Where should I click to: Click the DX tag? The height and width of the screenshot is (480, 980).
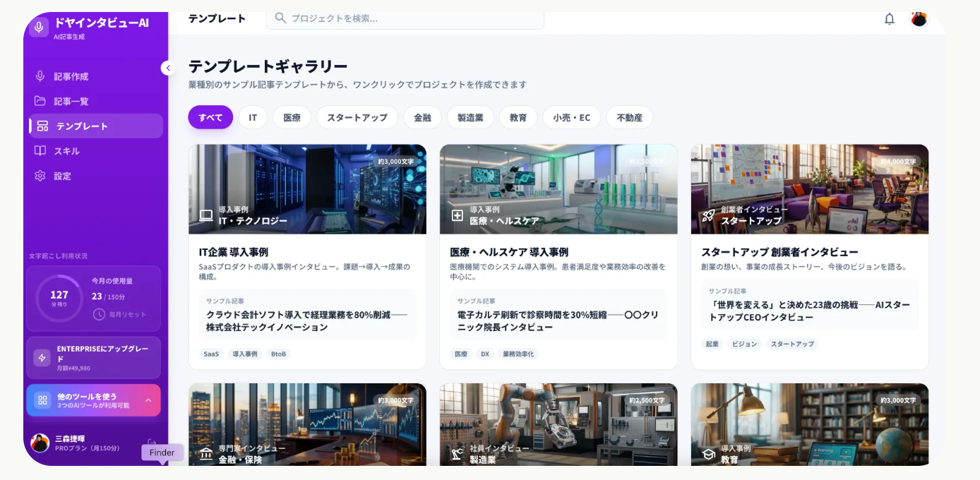(485, 354)
